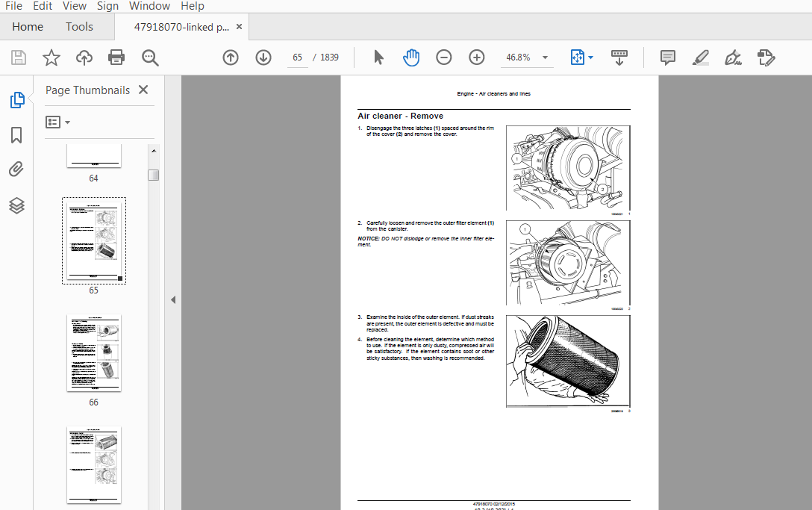Close the Page Thumbnails panel
This screenshot has height=510, width=812.
143,90
